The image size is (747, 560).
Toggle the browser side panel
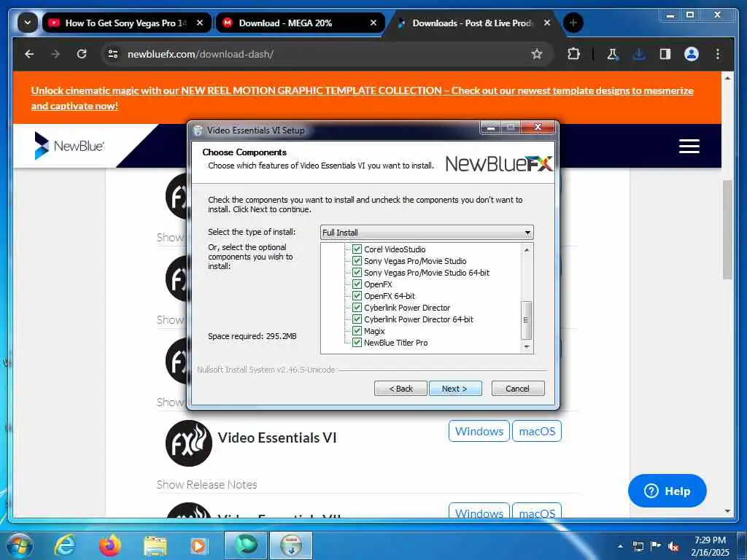(665, 54)
